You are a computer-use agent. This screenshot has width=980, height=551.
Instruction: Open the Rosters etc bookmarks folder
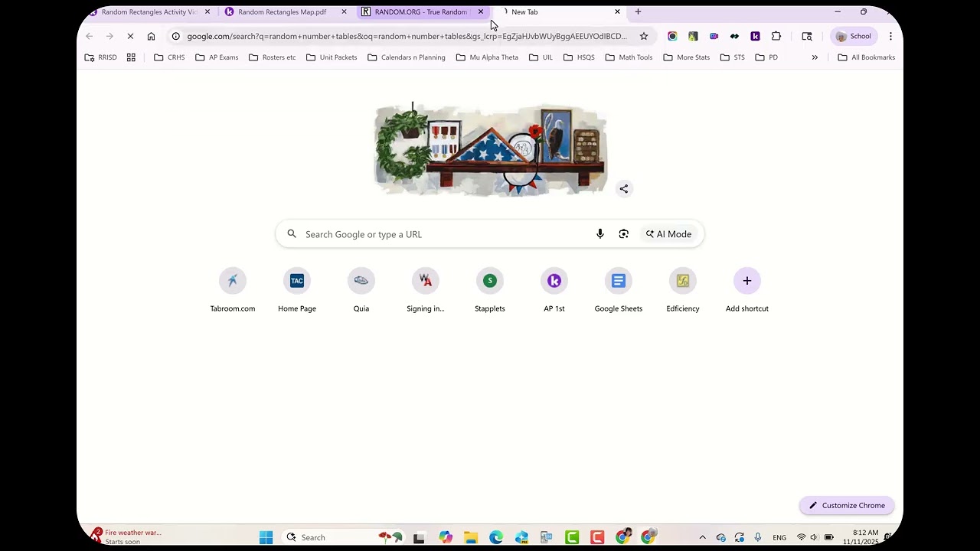click(x=273, y=57)
